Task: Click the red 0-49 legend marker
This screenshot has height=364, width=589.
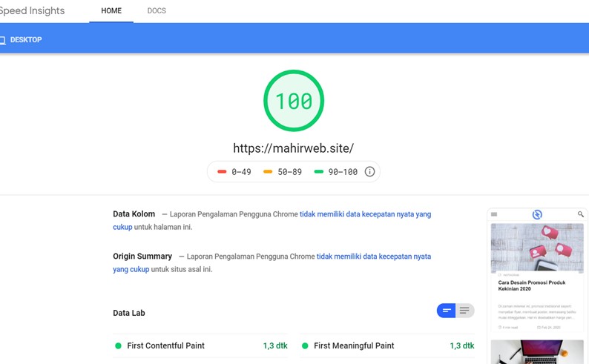Action: tap(222, 172)
